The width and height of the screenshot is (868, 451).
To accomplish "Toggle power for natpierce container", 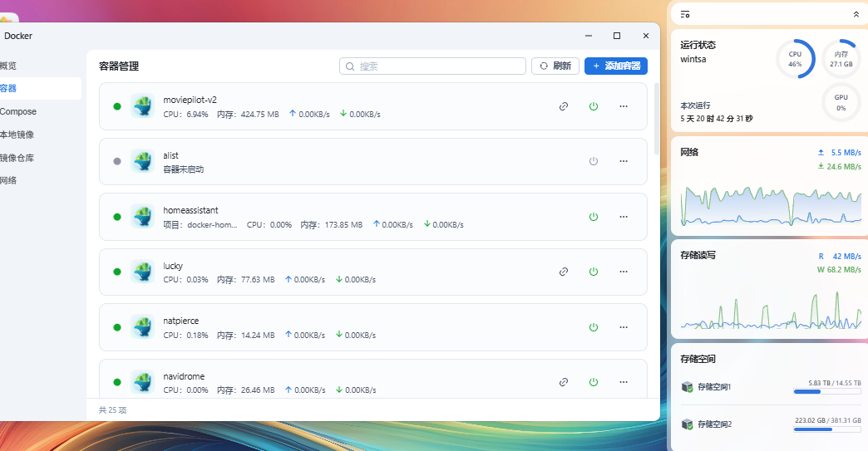I will click(x=594, y=327).
